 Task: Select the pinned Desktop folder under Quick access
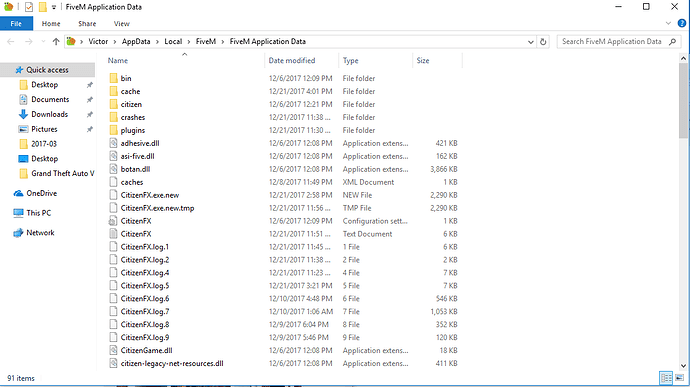pos(44,85)
